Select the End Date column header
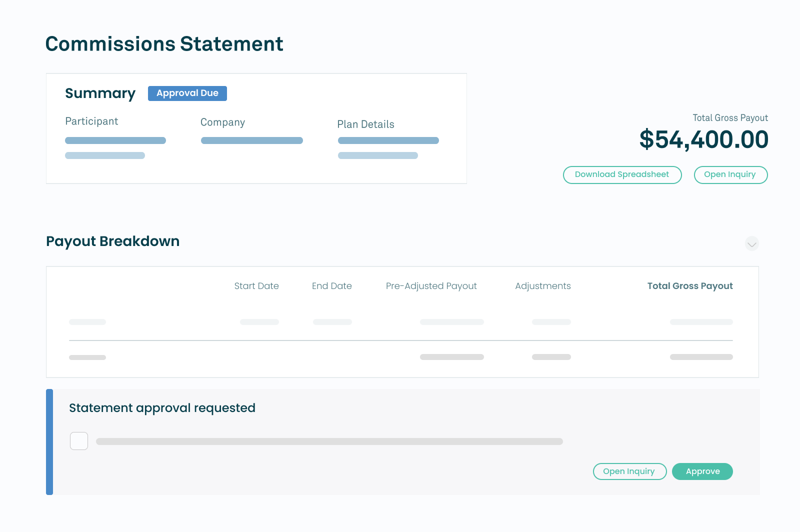The height and width of the screenshot is (532, 800). (331, 286)
